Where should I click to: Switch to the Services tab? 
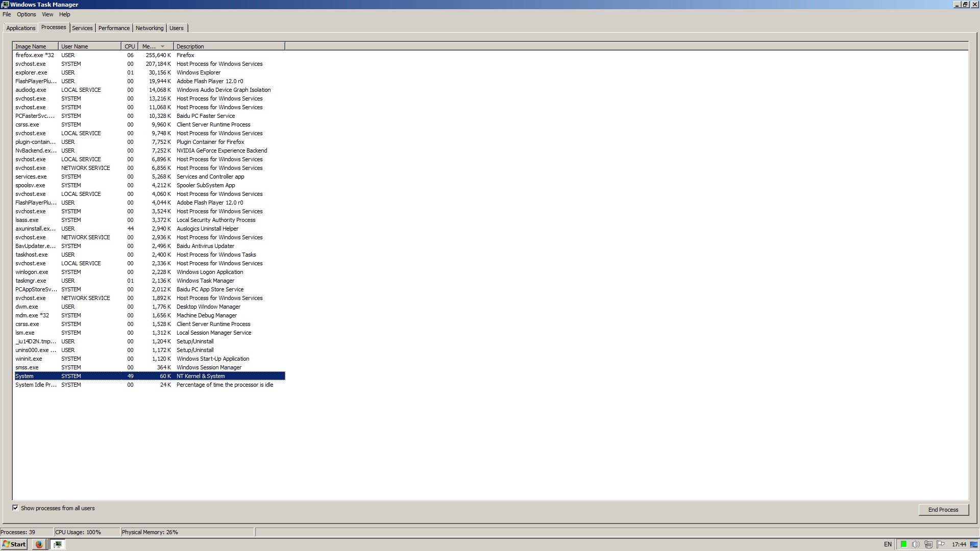[82, 28]
